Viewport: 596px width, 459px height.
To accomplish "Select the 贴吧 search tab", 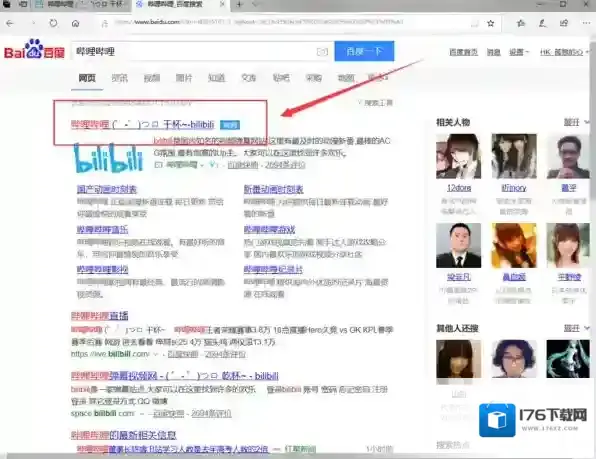I will (281, 78).
